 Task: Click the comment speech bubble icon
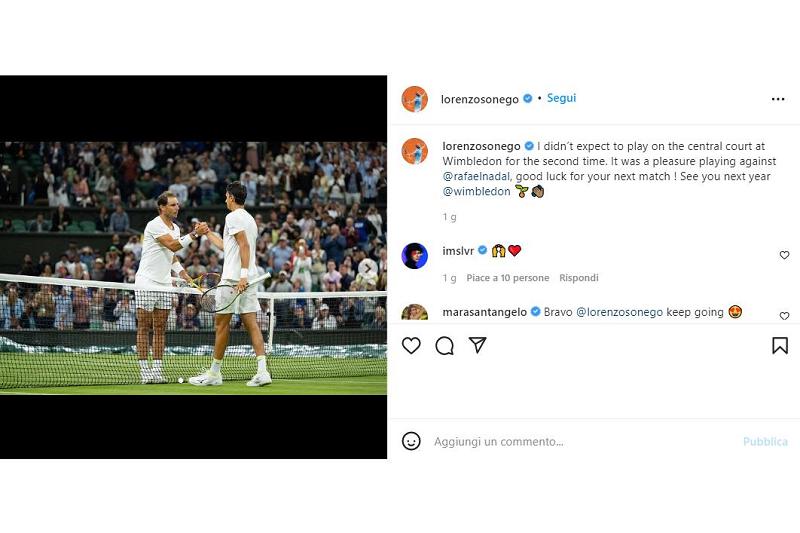tap(445, 346)
